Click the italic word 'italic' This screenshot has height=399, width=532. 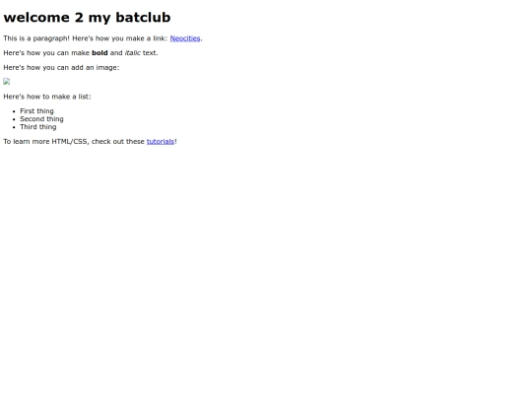click(x=133, y=53)
